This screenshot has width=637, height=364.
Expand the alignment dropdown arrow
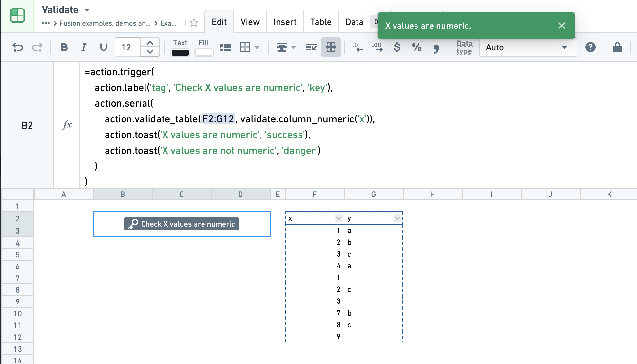click(x=294, y=47)
